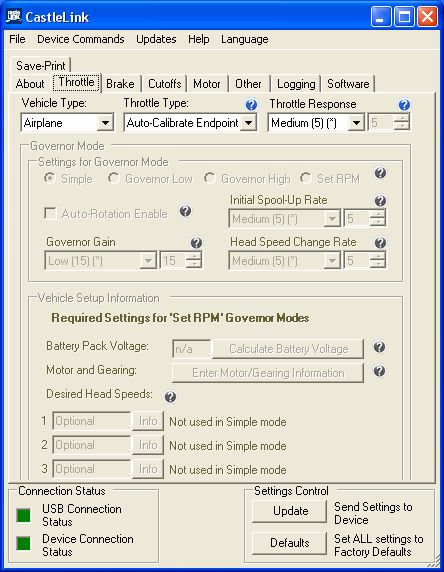
Task: Click the Desired Head Speed 2 field
Action: 92,445
